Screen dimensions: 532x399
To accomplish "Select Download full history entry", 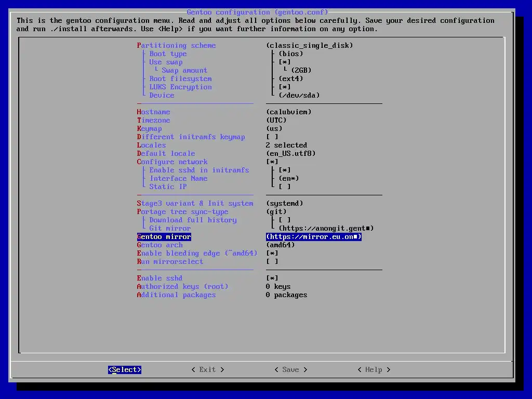I will (x=193, y=220).
